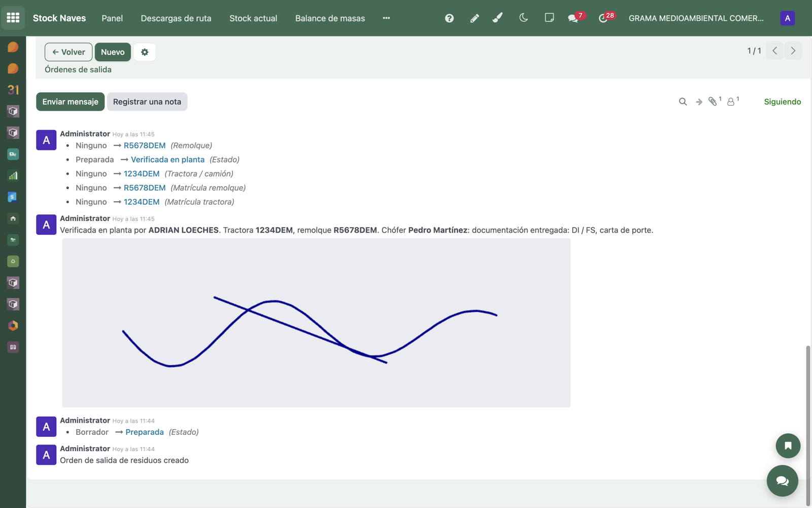Open the hexagon sidebar app icon

pos(13,326)
